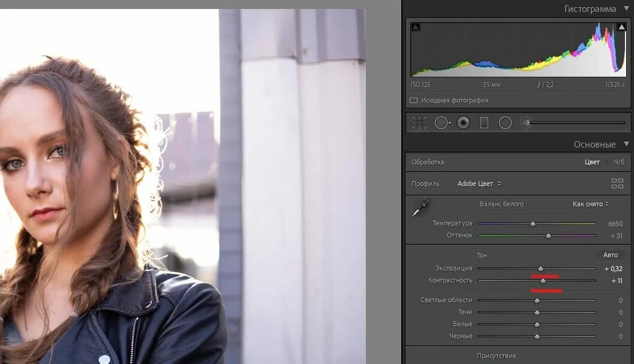Click the Контрастность slider handle
Screen dimensions: 634x364
tap(543, 281)
